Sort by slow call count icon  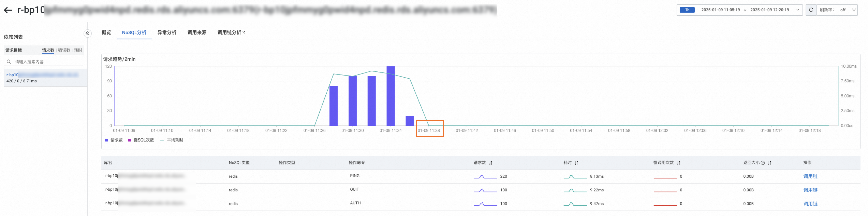click(x=679, y=163)
